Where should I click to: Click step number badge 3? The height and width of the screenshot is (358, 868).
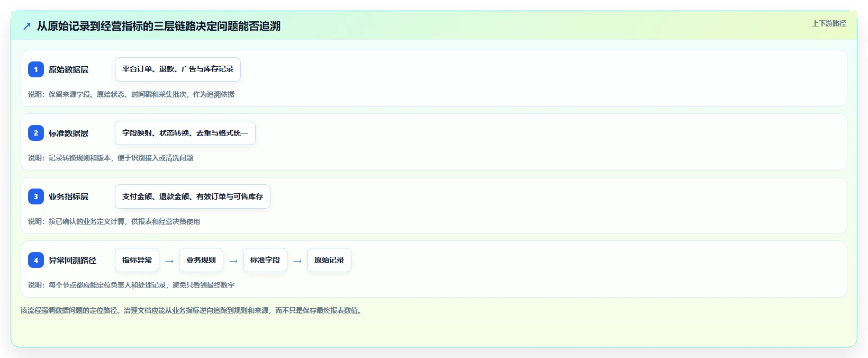pos(36,196)
